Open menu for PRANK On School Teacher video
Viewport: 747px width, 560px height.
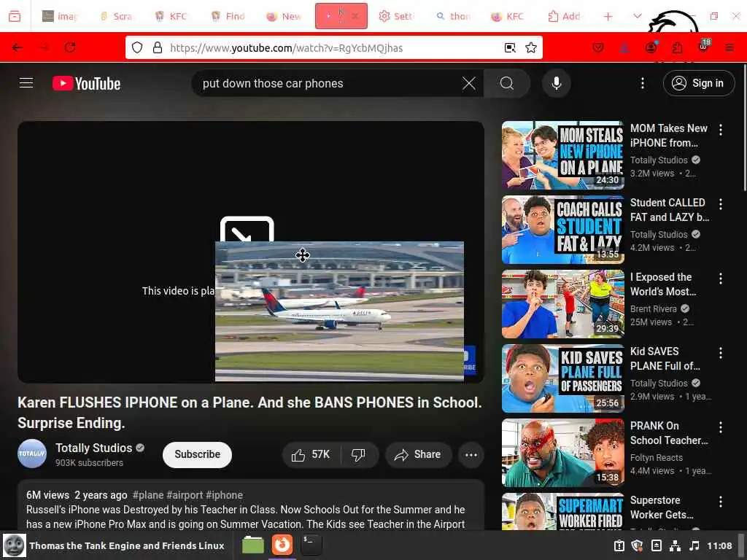pyautogui.click(x=720, y=427)
